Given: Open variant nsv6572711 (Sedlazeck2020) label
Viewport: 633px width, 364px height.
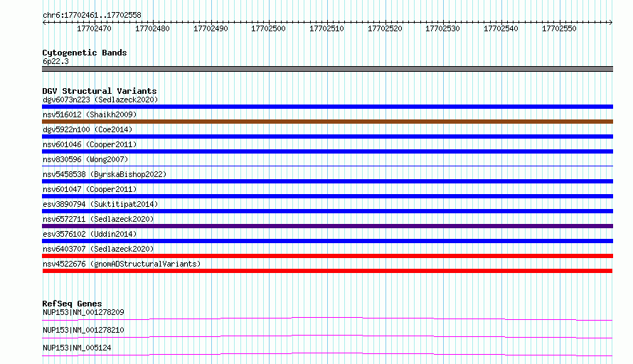Looking at the screenshot, I should [x=98, y=219].
